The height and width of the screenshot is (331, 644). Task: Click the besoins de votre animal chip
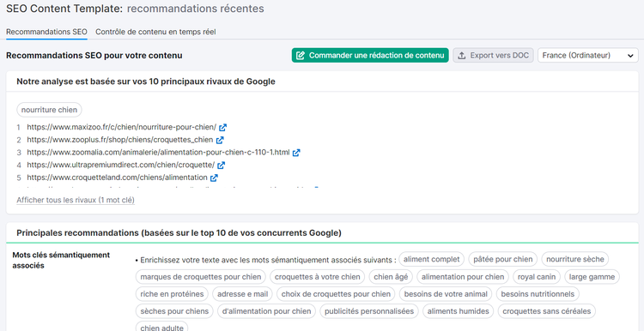446,294
